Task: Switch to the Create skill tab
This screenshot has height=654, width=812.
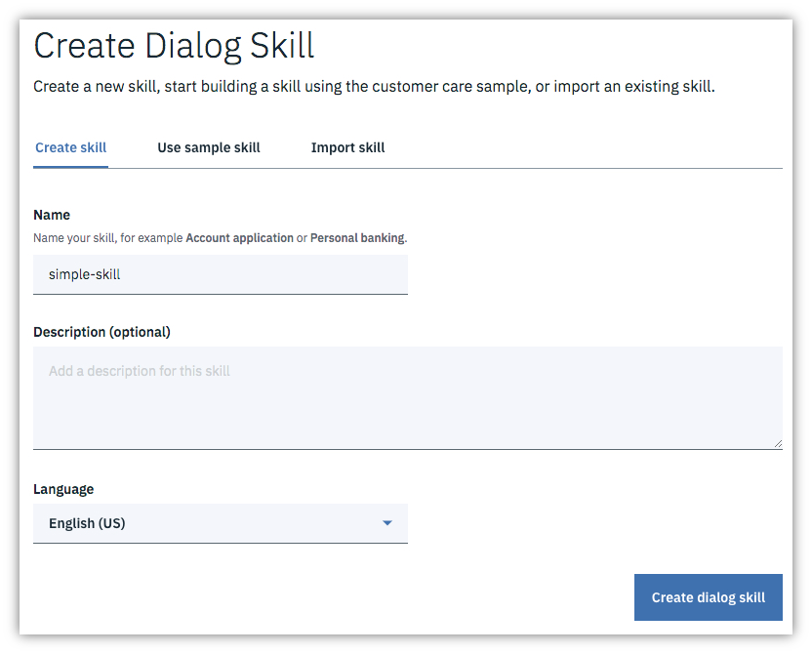Action: coord(70,147)
